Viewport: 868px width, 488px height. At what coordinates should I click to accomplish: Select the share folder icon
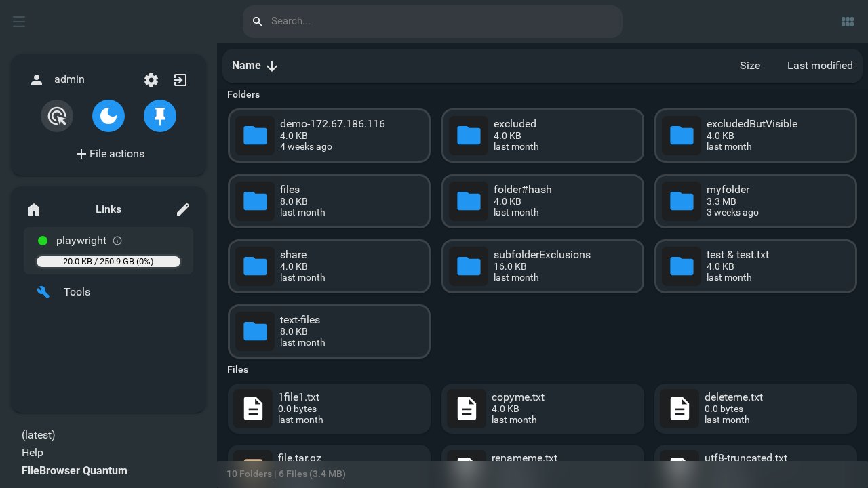(x=255, y=266)
